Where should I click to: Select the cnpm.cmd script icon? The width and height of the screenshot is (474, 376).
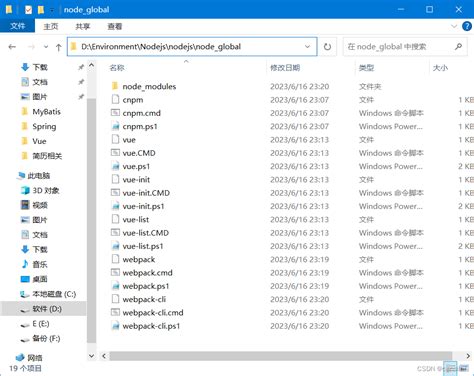point(115,113)
